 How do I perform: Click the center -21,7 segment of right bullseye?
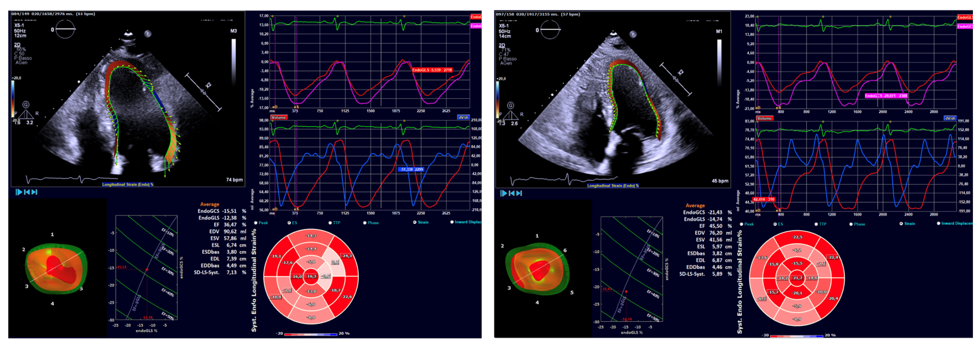[x=797, y=278]
